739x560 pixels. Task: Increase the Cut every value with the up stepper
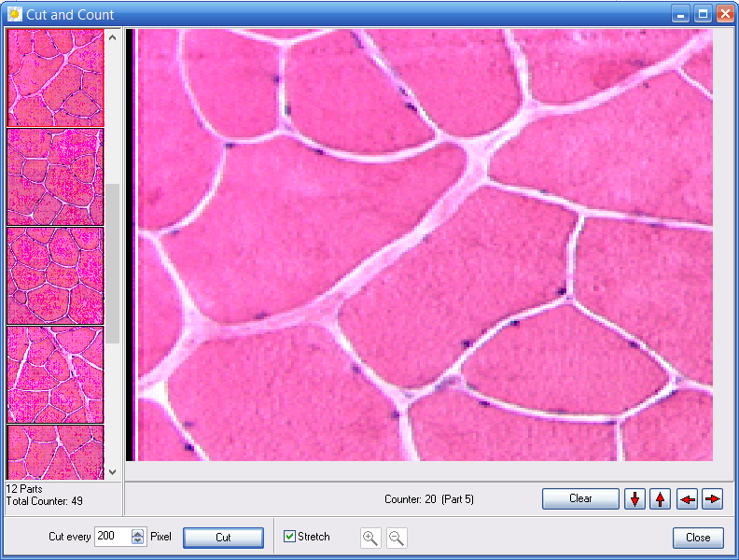tap(137, 533)
